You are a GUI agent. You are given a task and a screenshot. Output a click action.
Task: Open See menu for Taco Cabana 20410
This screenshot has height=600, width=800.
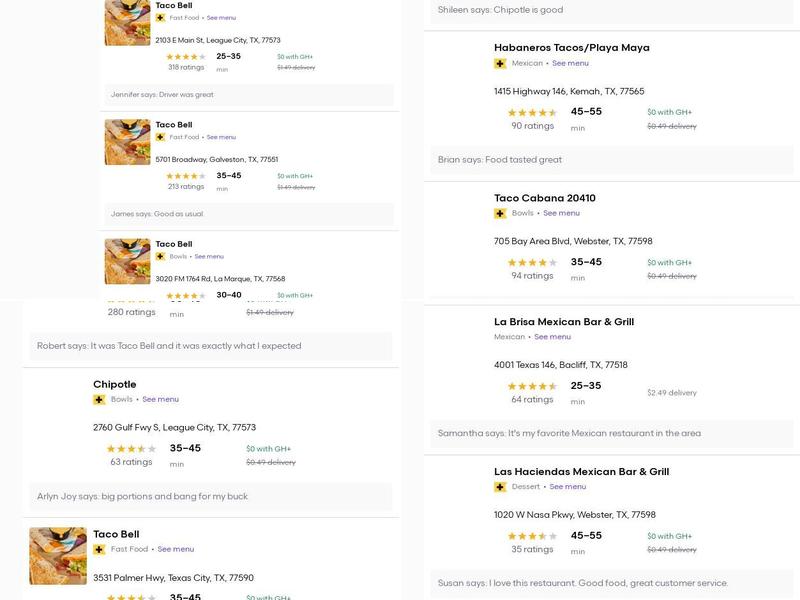pos(561,214)
